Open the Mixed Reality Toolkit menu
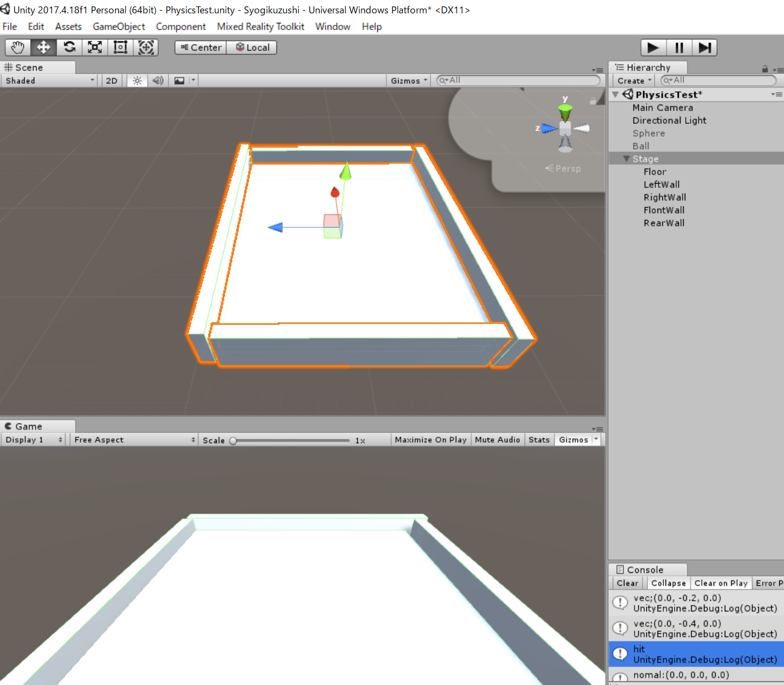The height and width of the screenshot is (685, 784). (x=260, y=26)
